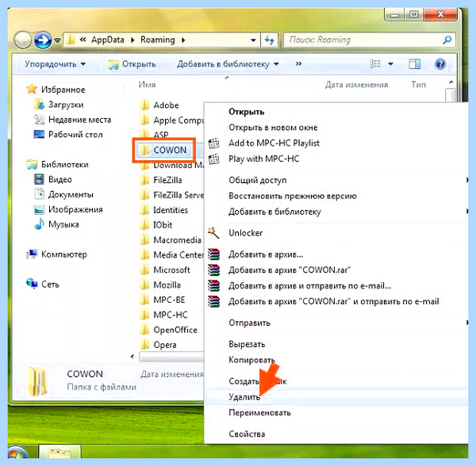Open the Изображения library

68,209
